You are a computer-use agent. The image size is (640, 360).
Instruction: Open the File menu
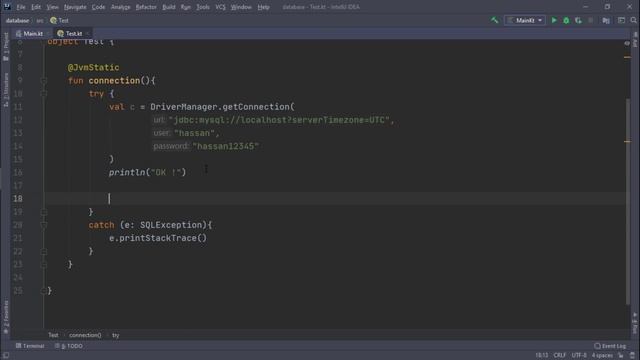coord(21,7)
